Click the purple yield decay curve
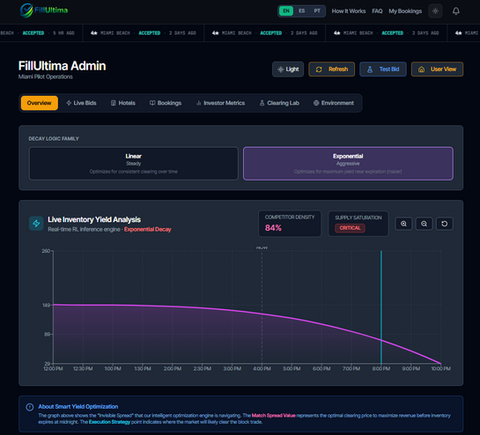Viewport: 480px width, 435px height. pos(247,311)
